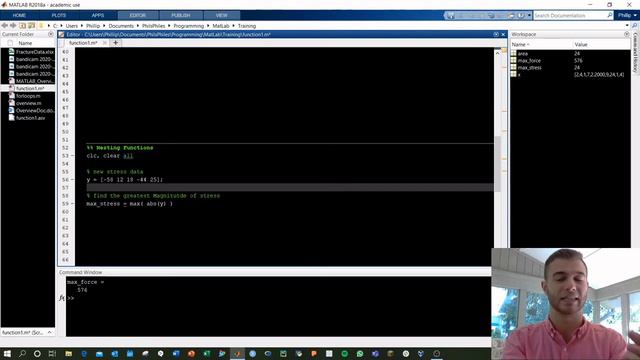This screenshot has width=640, height=360.
Task: Open the docked Command History side tab
Action: pyautogui.click(x=636, y=53)
